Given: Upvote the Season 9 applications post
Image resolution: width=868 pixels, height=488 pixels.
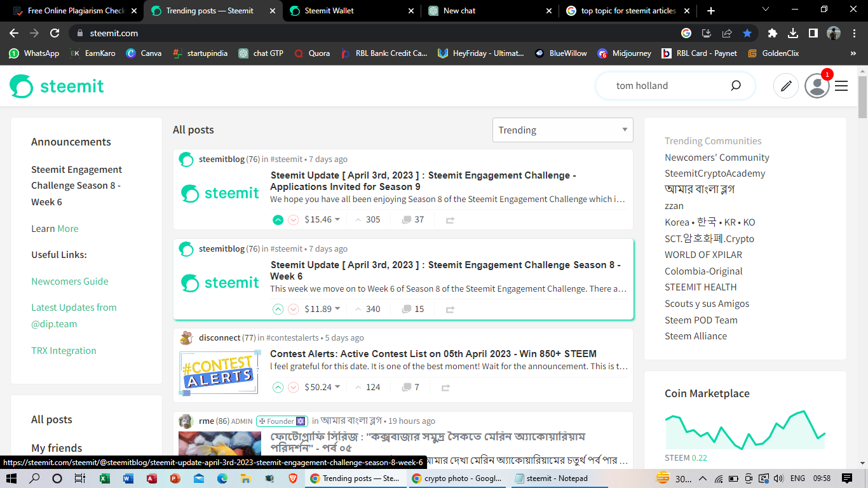Looking at the screenshot, I should (x=278, y=220).
